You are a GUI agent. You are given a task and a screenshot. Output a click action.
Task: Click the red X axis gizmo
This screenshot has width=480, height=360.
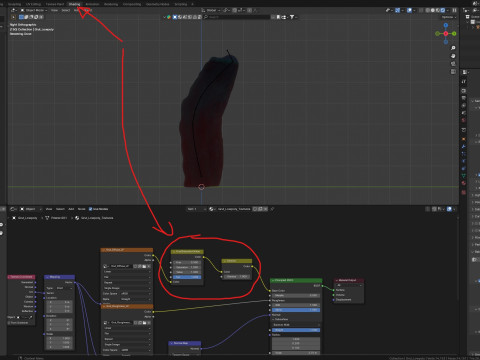pos(446,33)
